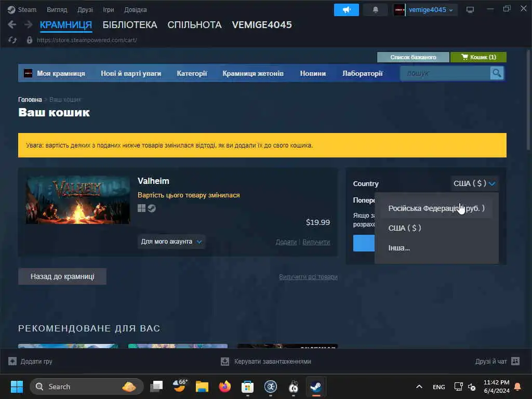Open the weather widget showing 66°
The height and width of the screenshot is (399, 532).
click(x=180, y=386)
